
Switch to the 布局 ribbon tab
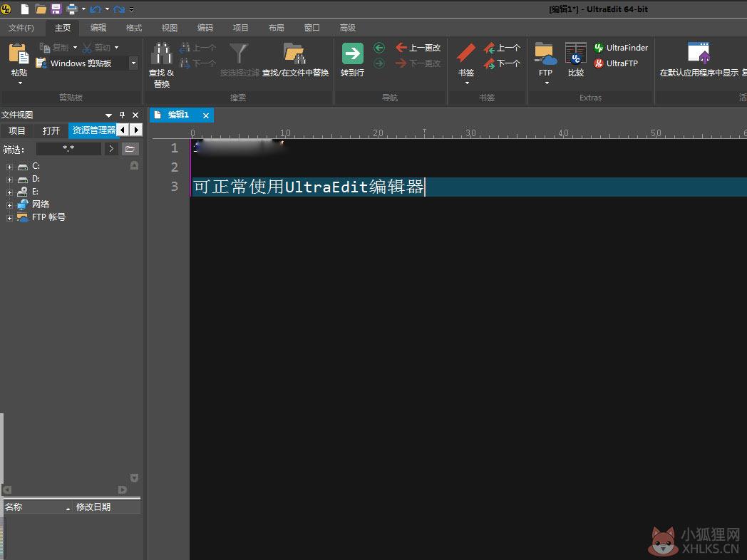click(x=277, y=28)
